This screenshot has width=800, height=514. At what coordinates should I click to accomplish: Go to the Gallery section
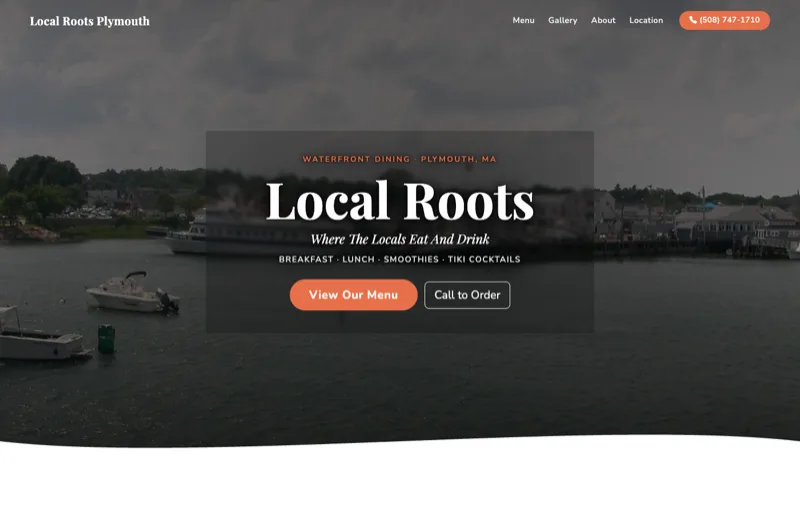click(562, 20)
